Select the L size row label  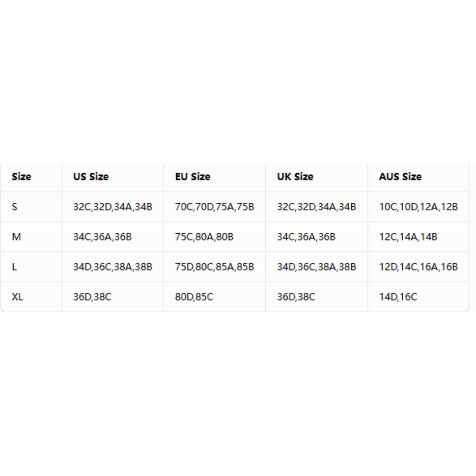(x=14, y=267)
